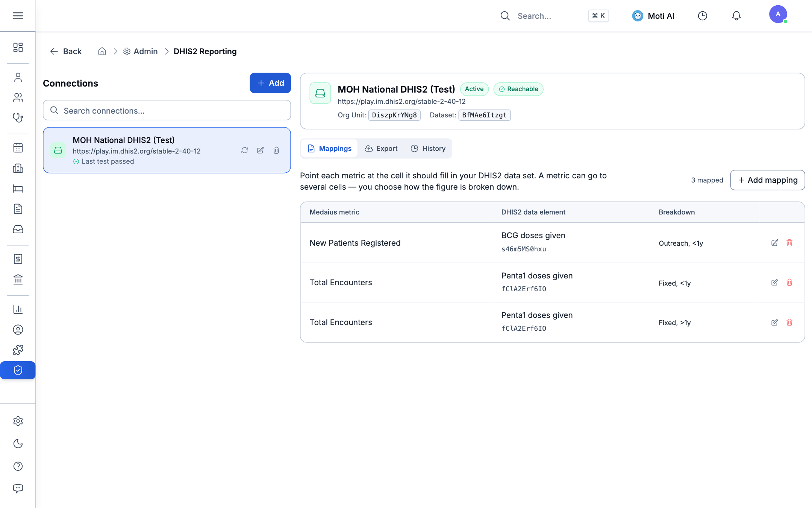Viewport: 812px width, 508px height.
Task: Switch to the Export tab
Action: pyautogui.click(x=381, y=149)
